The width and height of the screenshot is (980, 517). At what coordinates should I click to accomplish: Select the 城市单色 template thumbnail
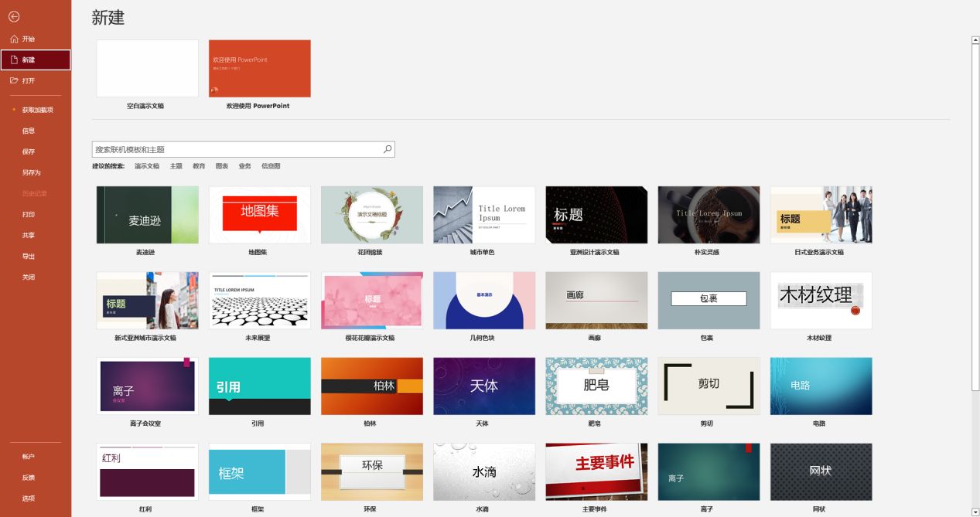pyautogui.click(x=484, y=215)
